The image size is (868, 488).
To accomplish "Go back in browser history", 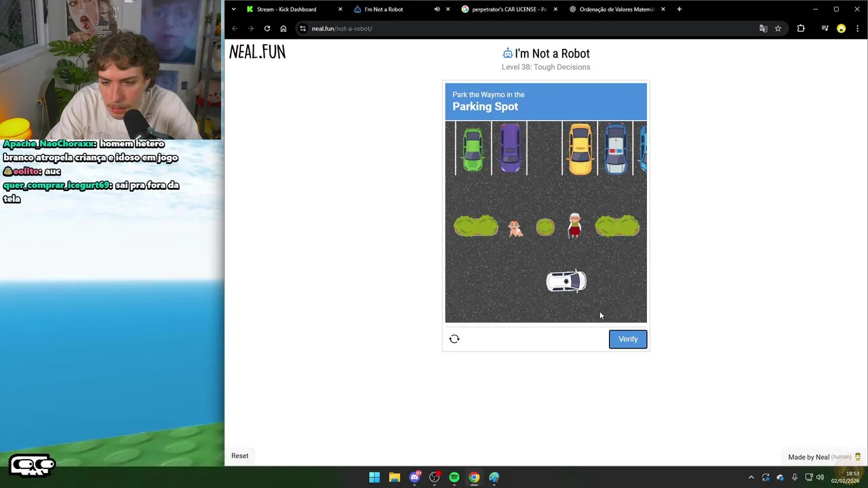I will click(235, 28).
